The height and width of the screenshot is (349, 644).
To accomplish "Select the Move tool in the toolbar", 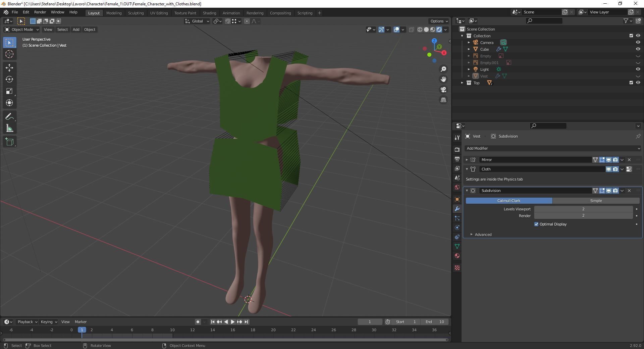I will (x=9, y=67).
